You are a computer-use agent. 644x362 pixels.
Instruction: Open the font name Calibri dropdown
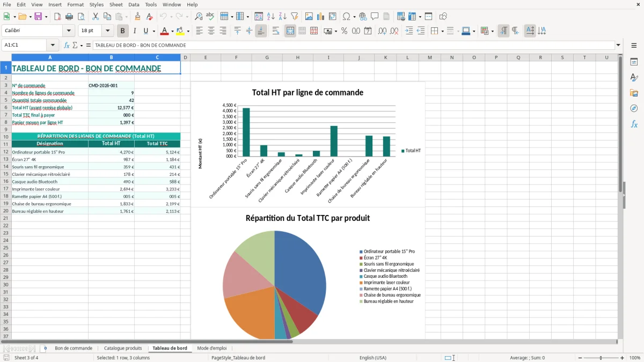(x=69, y=31)
